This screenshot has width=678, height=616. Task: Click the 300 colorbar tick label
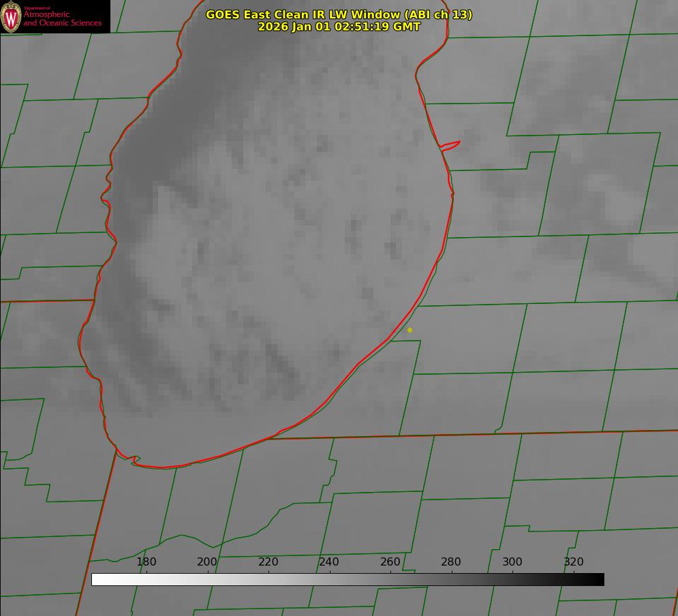click(x=512, y=561)
